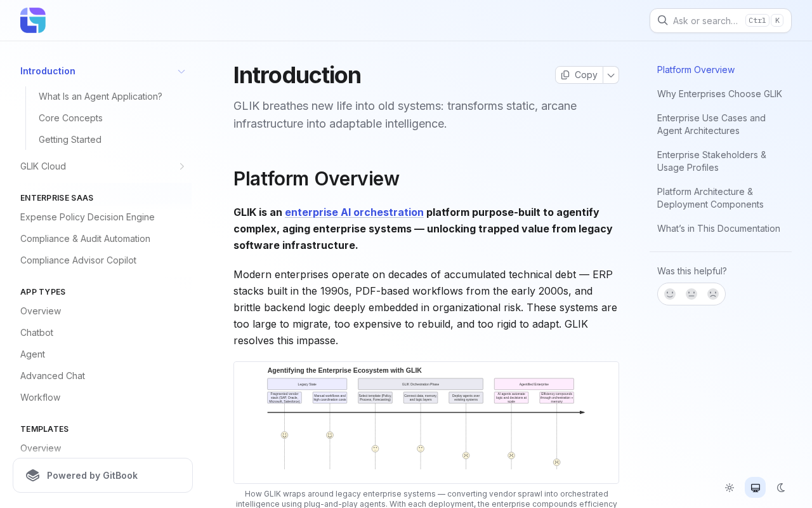Click the sad face feedback icon
Image resolution: width=812 pixels, height=508 pixels.
[713, 294]
